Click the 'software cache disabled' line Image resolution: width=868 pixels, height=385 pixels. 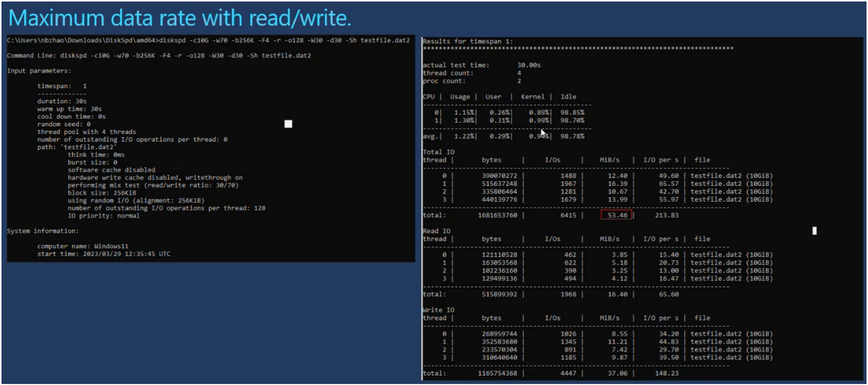tap(111, 170)
